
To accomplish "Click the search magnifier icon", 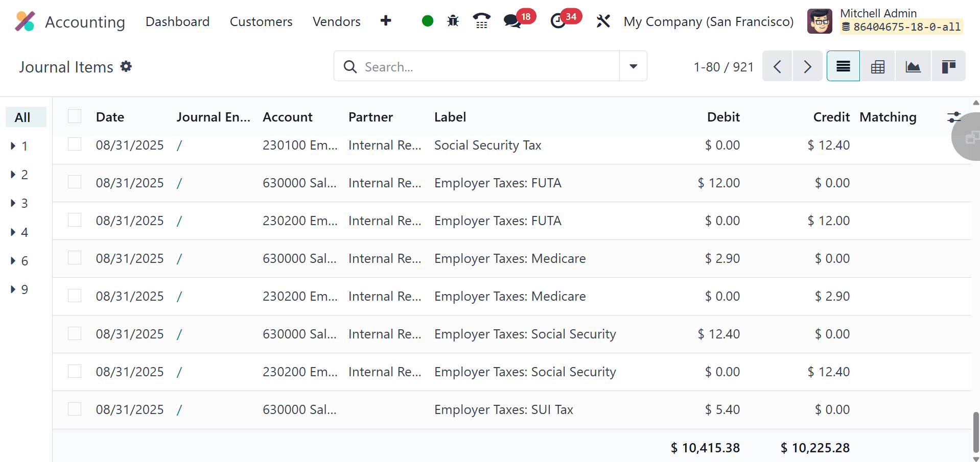I will [350, 66].
